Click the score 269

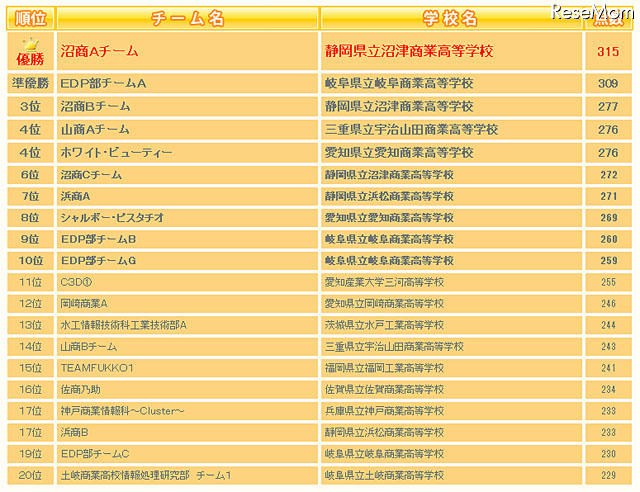(609, 218)
